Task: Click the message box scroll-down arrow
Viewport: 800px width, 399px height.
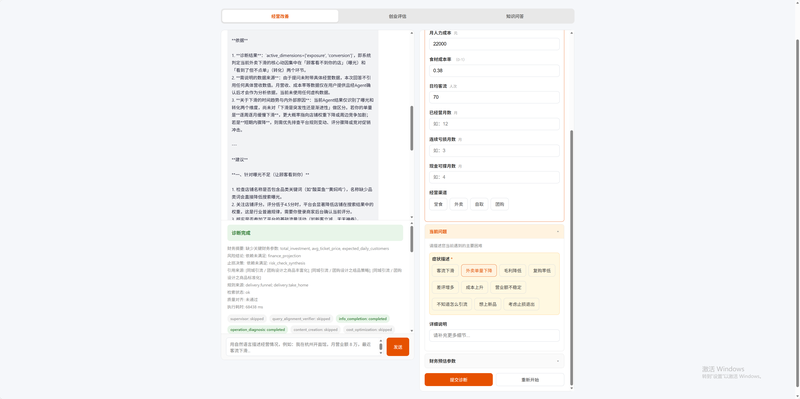Action: click(381, 353)
